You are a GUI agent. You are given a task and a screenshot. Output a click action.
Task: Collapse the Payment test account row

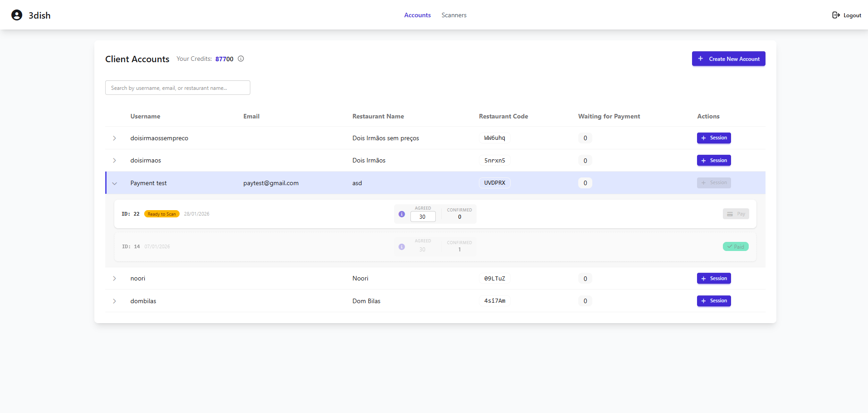(114, 183)
